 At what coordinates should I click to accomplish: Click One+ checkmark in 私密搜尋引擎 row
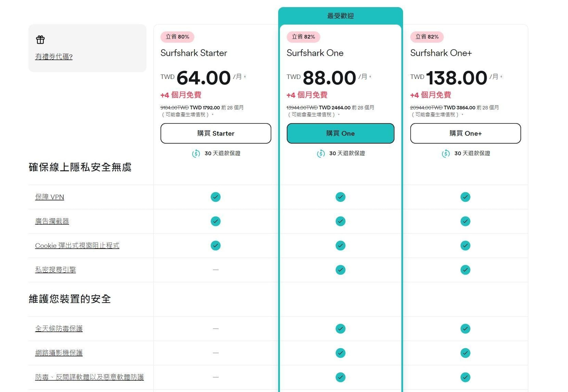465,270
